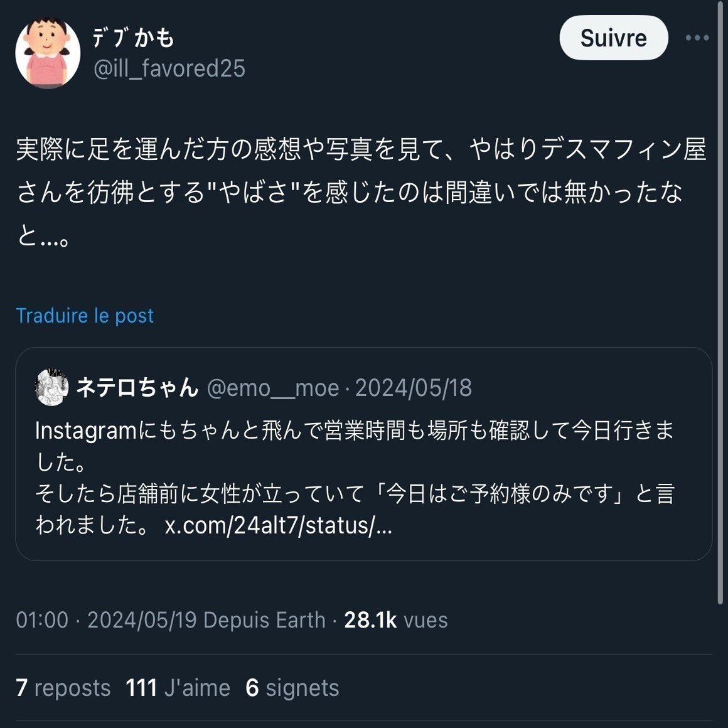Open the 6 signets bookmarks count
This screenshot has width=728, height=728.
(x=292, y=688)
